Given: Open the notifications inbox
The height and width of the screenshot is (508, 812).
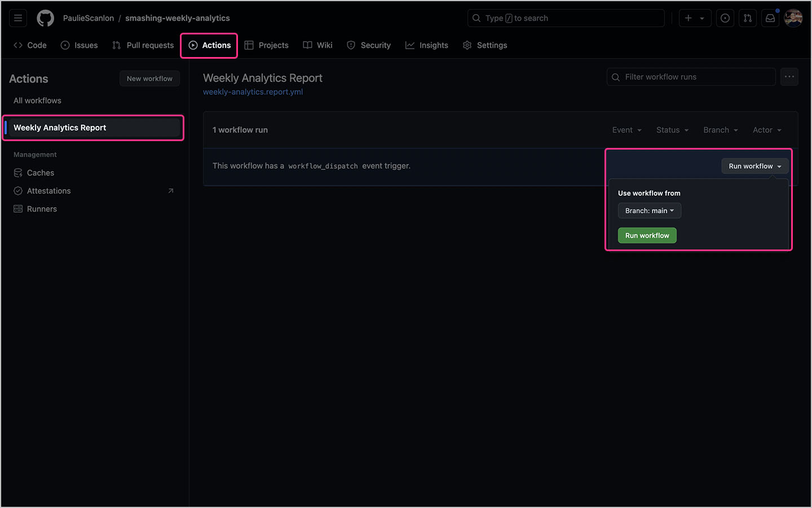Looking at the screenshot, I should pos(770,17).
